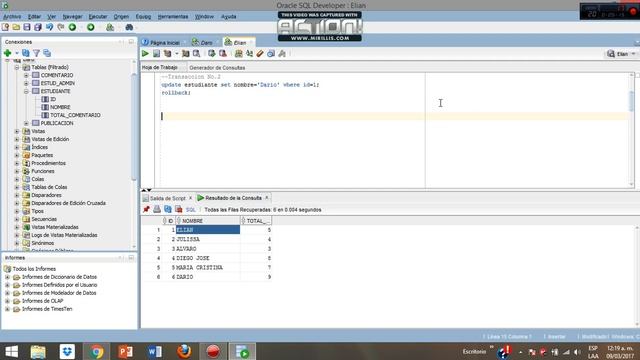
Task: Open the Ayuda menu
Action: [x=229, y=17]
